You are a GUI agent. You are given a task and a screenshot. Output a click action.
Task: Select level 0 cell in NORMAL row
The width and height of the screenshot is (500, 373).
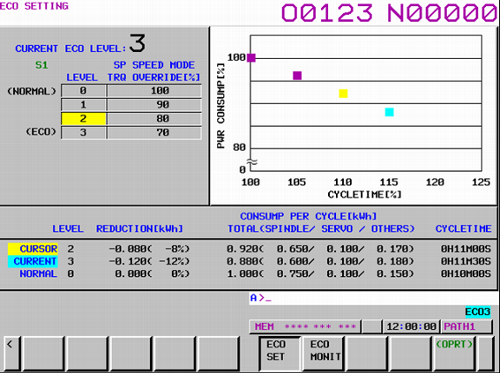point(83,91)
